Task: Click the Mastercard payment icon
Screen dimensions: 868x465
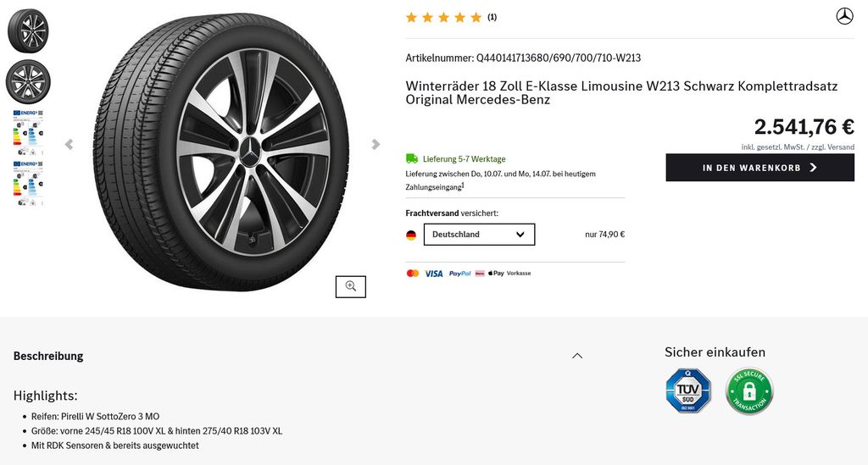Action: pyautogui.click(x=413, y=274)
